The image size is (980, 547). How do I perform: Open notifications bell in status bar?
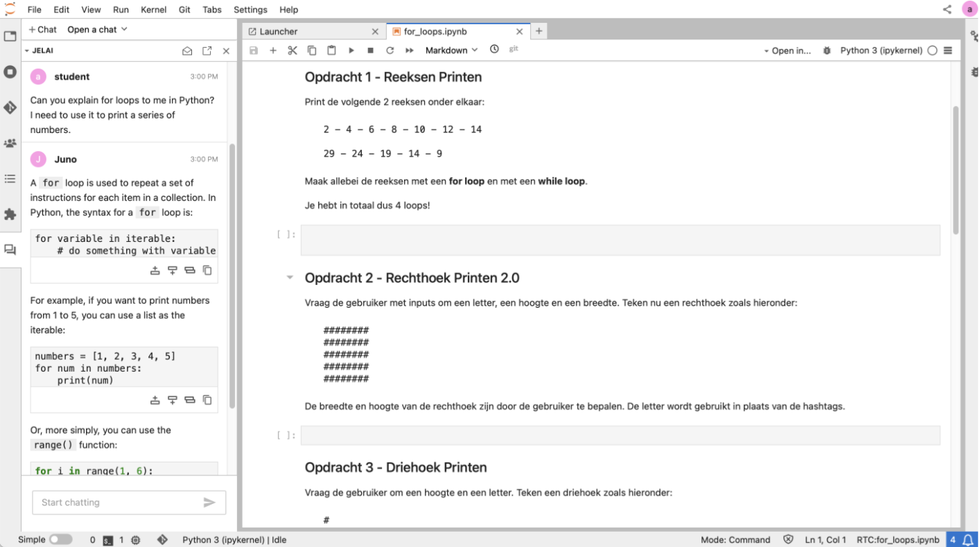point(968,540)
